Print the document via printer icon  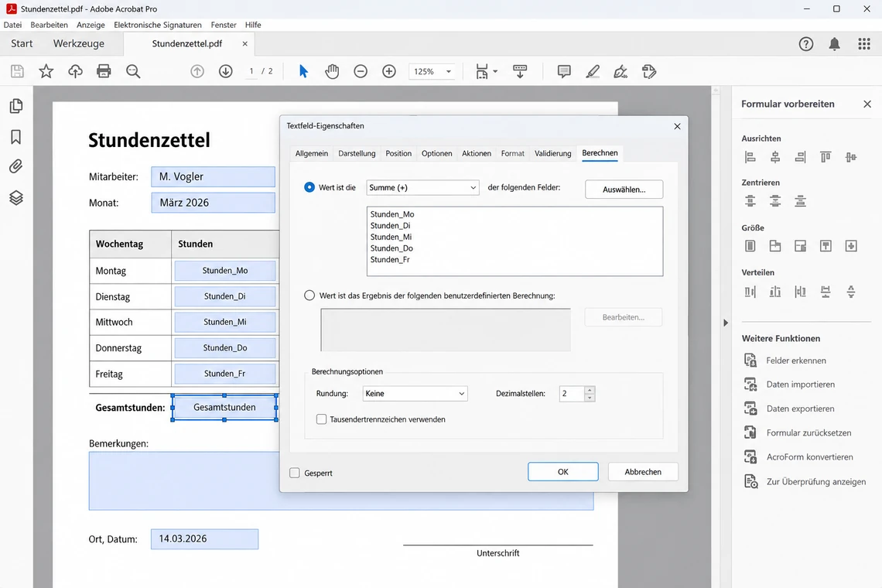pyautogui.click(x=104, y=71)
